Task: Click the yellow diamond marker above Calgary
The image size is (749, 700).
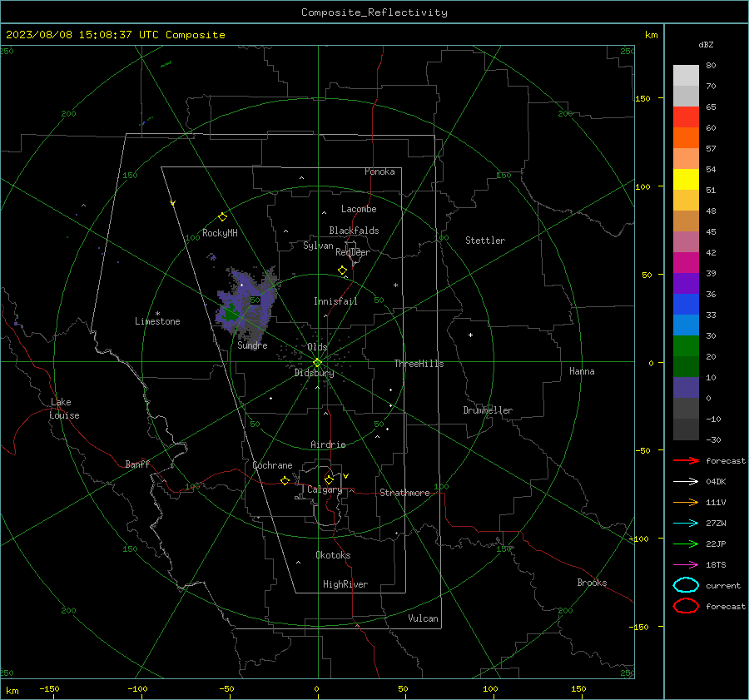Action: click(329, 479)
